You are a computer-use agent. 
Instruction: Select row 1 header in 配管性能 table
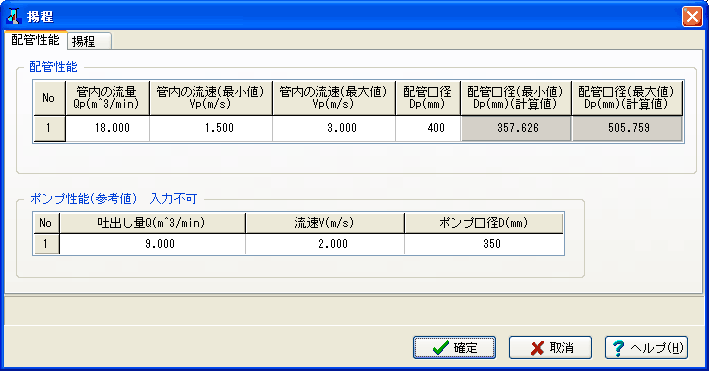tap(50, 128)
